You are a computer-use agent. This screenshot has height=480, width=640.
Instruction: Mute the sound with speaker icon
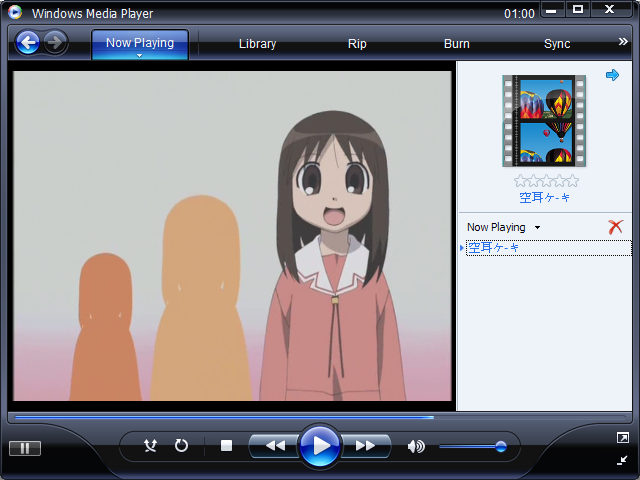coord(416,446)
